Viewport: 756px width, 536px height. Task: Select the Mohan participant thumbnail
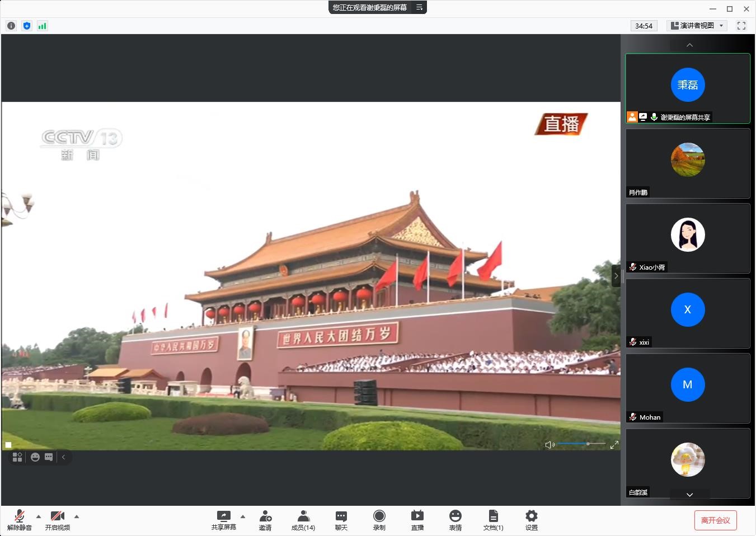(x=687, y=388)
